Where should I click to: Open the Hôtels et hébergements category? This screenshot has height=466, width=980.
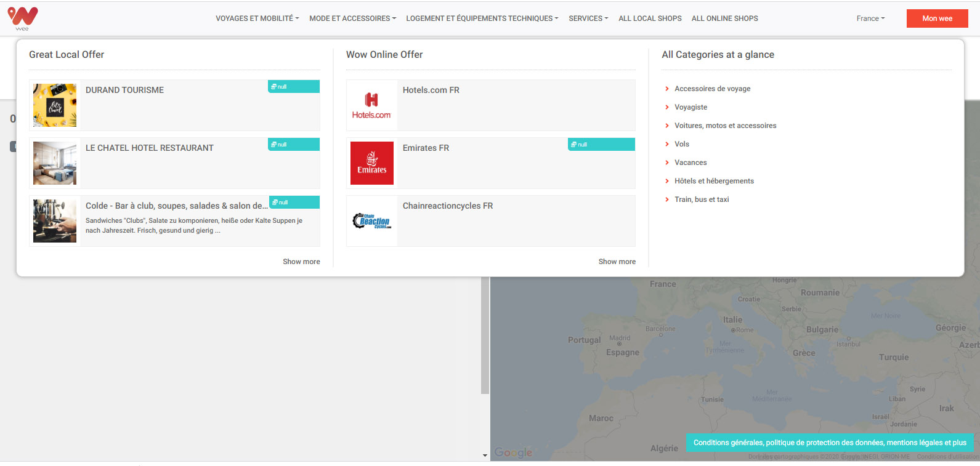click(x=714, y=181)
